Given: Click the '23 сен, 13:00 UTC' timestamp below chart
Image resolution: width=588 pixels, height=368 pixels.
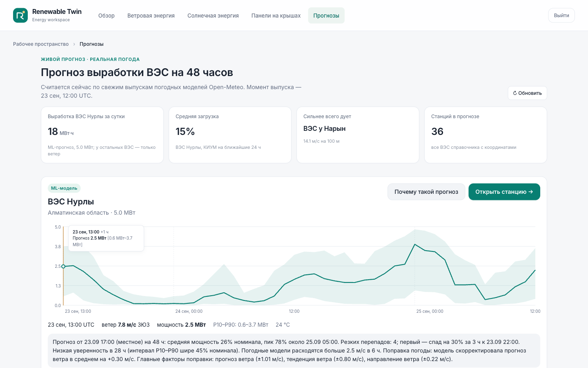Looking at the screenshot, I should 71,325.
